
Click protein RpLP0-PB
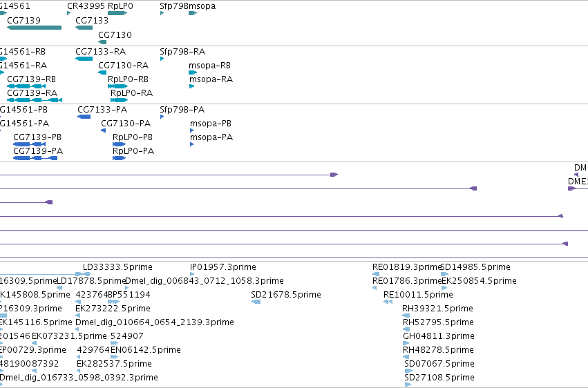pyautogui.click(x=120, y=144)
